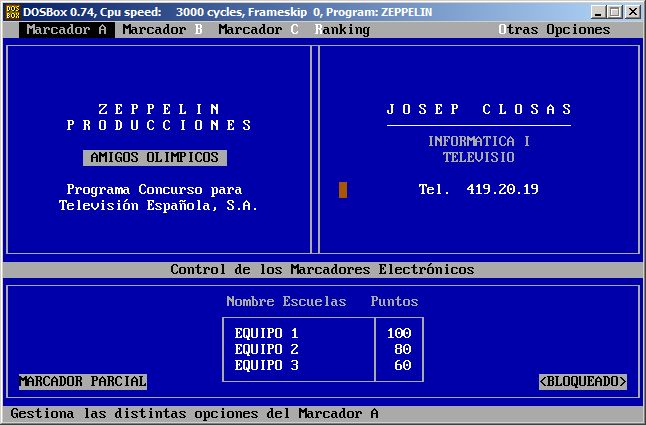646x425 pixels.
Task: Minimize the DOSBox window
Action: pos(598,11)
